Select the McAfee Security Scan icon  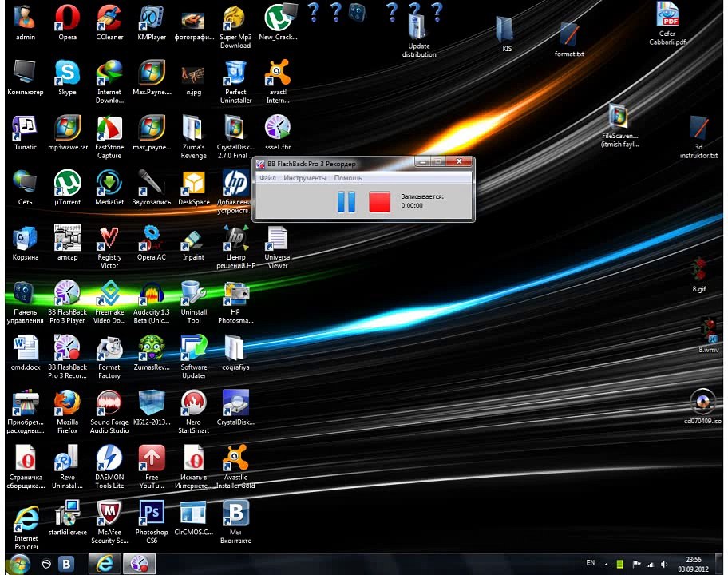coord(109,522)
